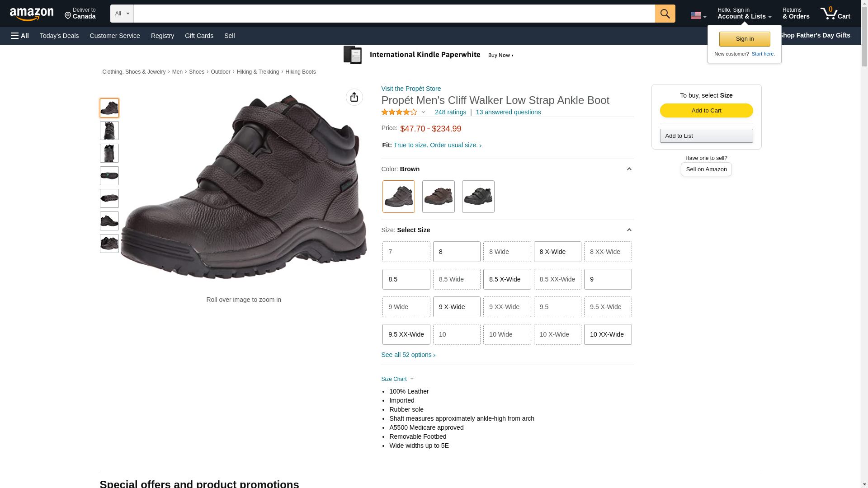This screenshot has width=868, height=488.
Task: Click the US flag language selector
Action: coord(698,15)
